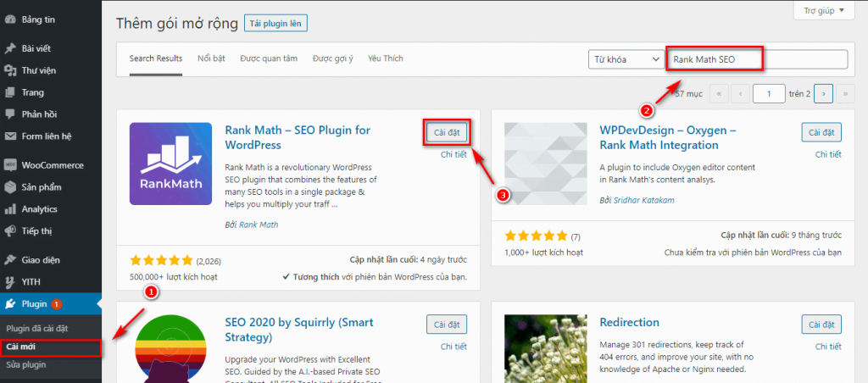Open the Từ khóa search type dropdown
The image size is (868, 383).
click(626, 59)
